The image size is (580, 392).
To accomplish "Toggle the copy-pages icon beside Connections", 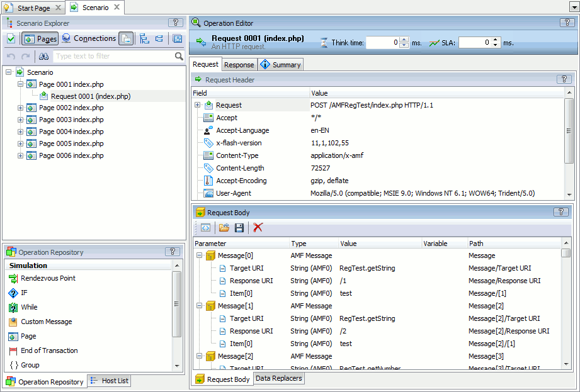I will pyautogui.click(x=126, y=38).
